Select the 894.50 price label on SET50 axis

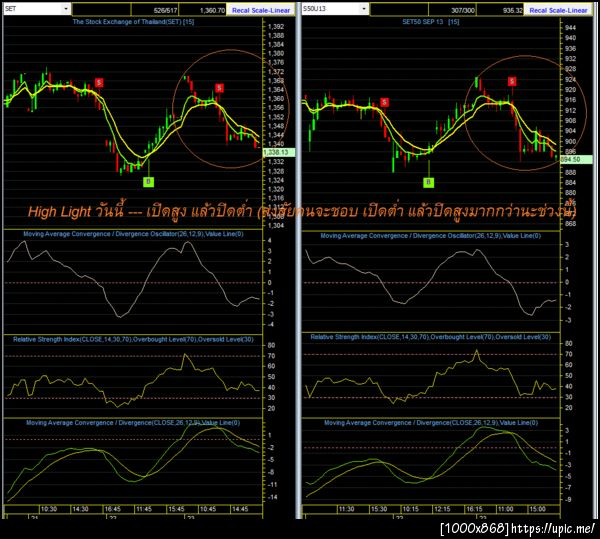pyautogui.click(x=576, y=160)
